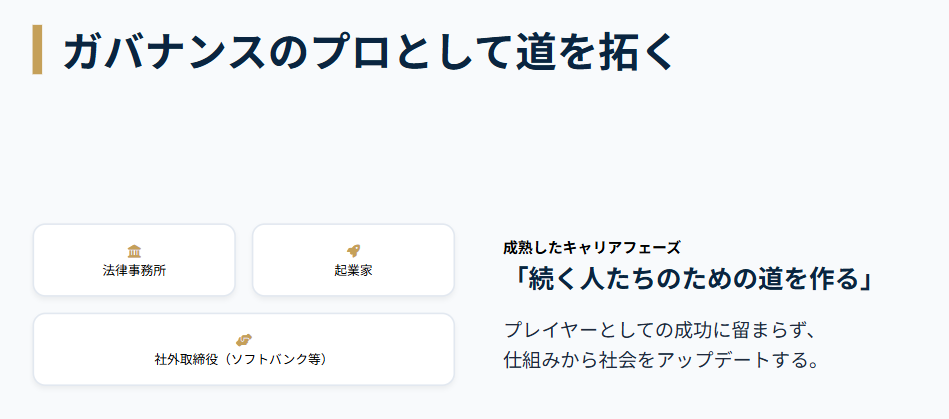Click the gold vertical accent bar beside title

click(38, 50)
